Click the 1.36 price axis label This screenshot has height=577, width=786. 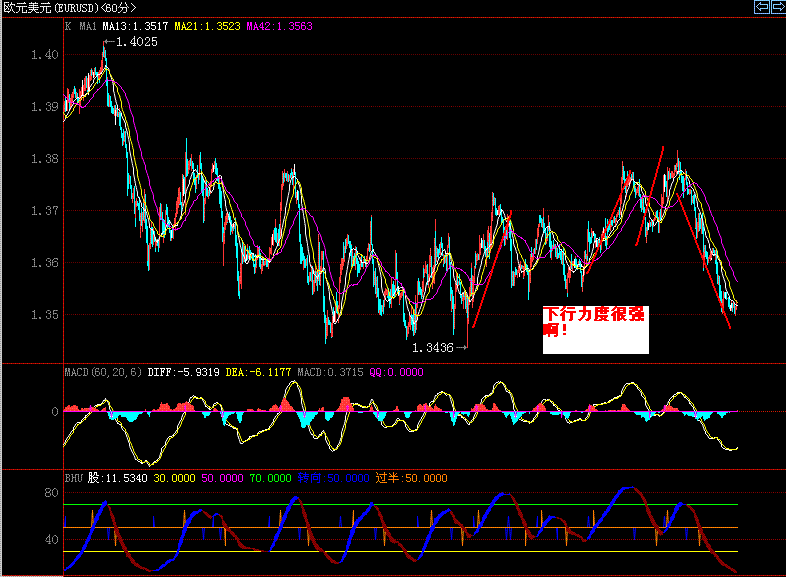[45, 263]
